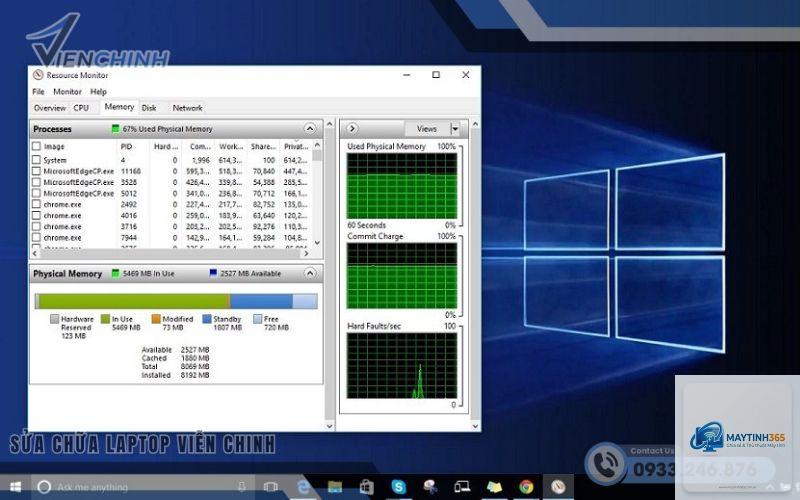Screen dimensions: 800x500
Task: Open the Store icon on the taskbar
Action: click(366, 487)
